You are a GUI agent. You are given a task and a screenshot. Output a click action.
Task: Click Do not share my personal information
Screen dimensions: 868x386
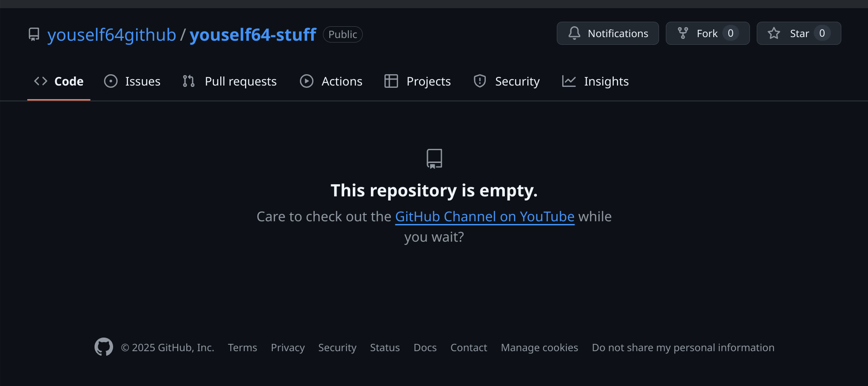(x=683, y=348)
